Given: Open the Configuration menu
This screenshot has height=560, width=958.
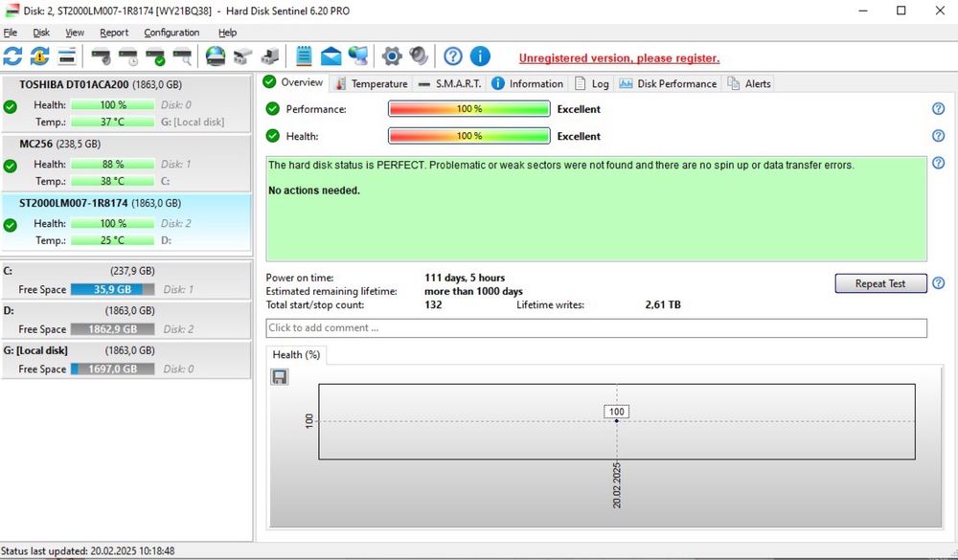Looking at the screenshot, I should click(x=171, y=33).
